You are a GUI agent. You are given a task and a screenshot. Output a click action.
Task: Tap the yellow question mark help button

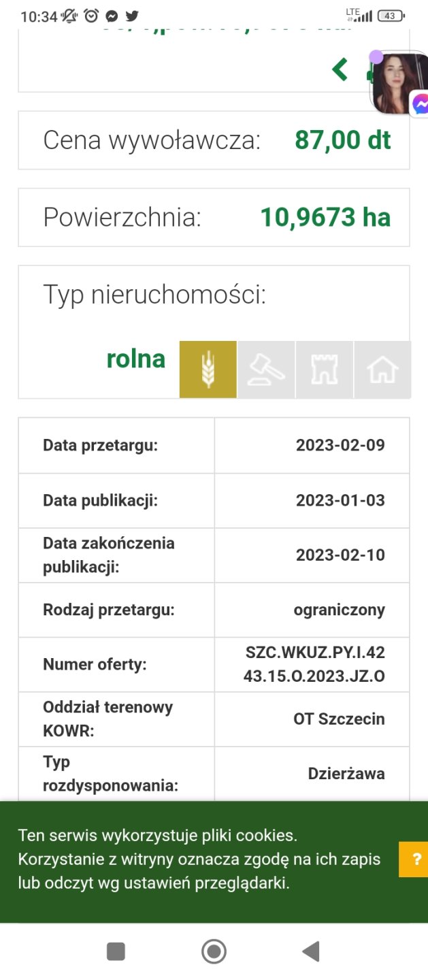tap(413, 859)
